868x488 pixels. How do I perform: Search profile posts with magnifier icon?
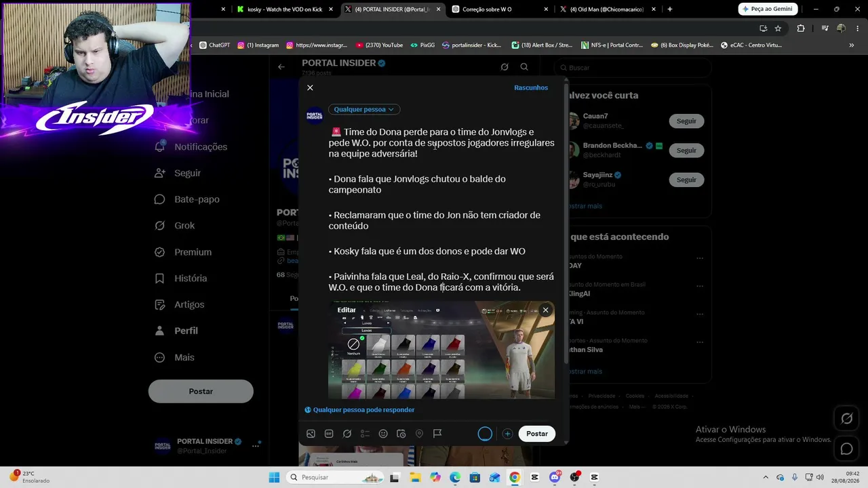(524, 67)
